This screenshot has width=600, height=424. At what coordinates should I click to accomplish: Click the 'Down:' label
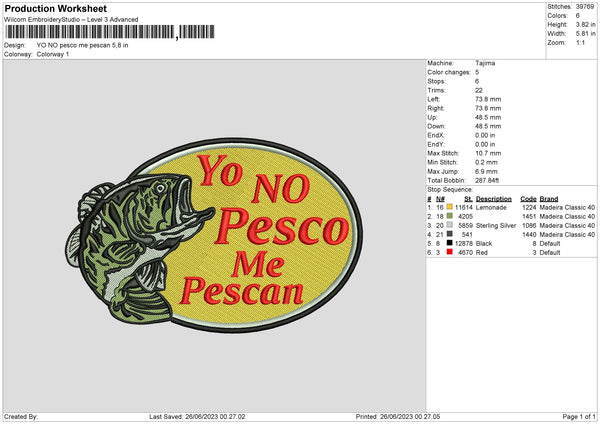[x=437, y=126]
